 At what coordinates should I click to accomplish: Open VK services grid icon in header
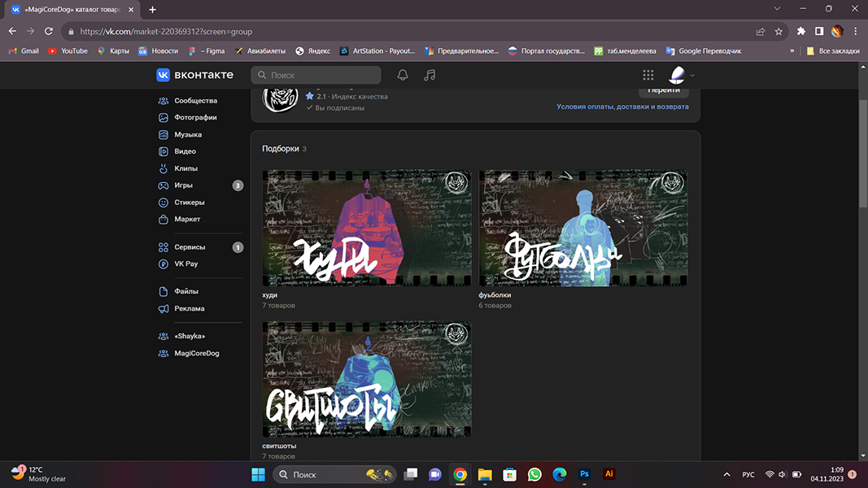click(648, 75)
